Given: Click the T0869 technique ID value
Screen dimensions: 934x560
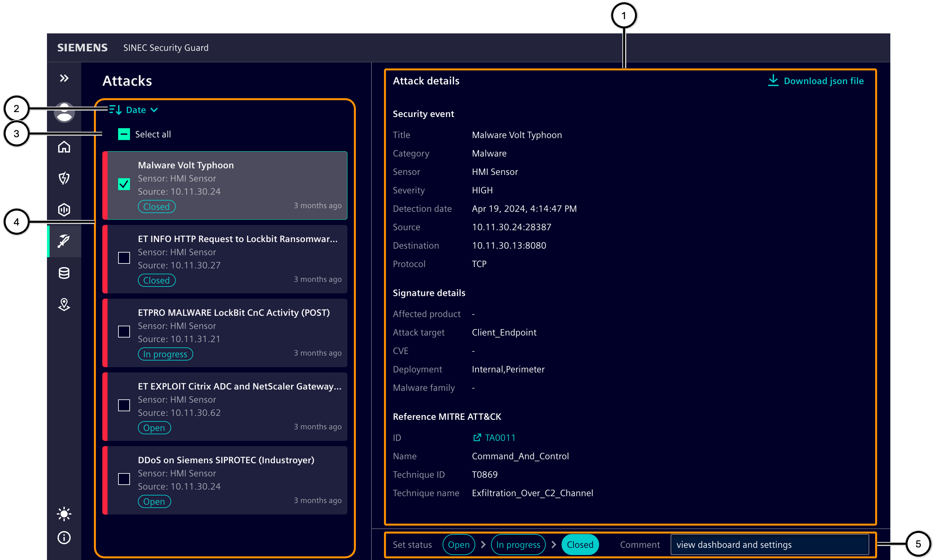Looking at the screenshot, I should [x=485, y=474].
